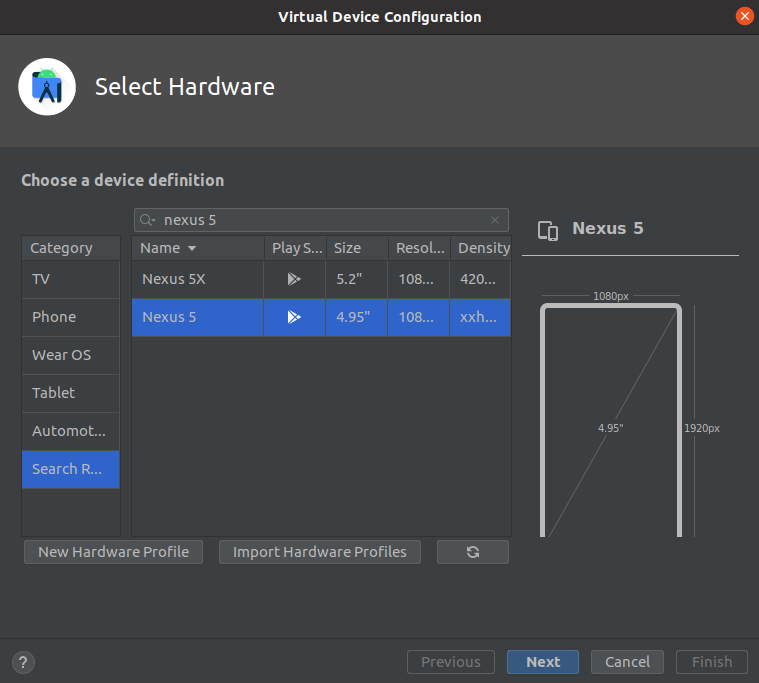Click the Nexus 5 resolution cell

pos(418,317)
